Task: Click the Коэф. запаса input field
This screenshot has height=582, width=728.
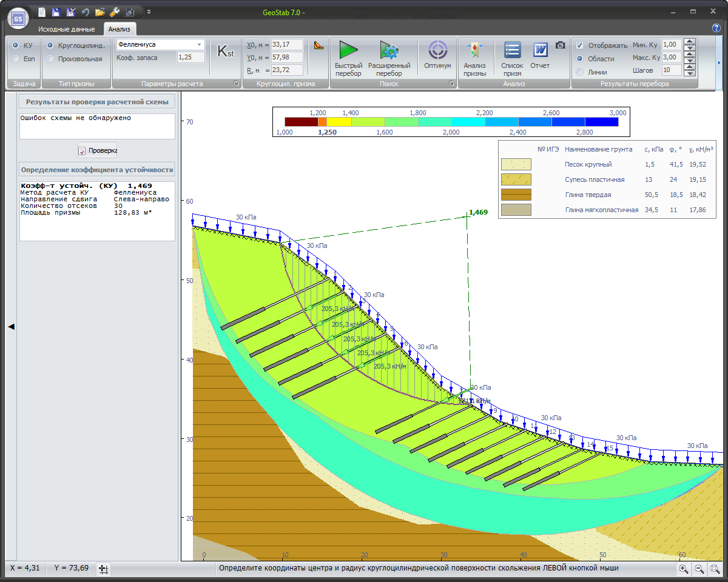Action: click(190, 58)
